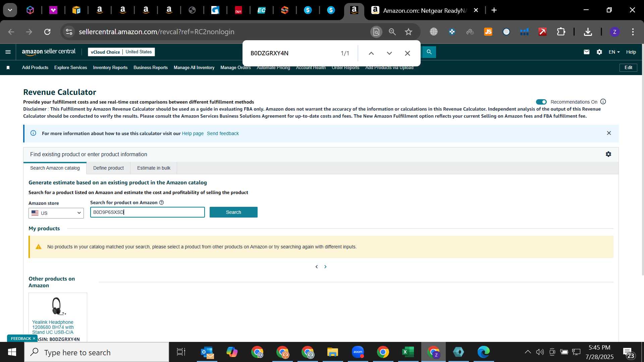This screenshot has height=362, width=644.
Task: Open the Windows Start menu
Action: [12, 352]
